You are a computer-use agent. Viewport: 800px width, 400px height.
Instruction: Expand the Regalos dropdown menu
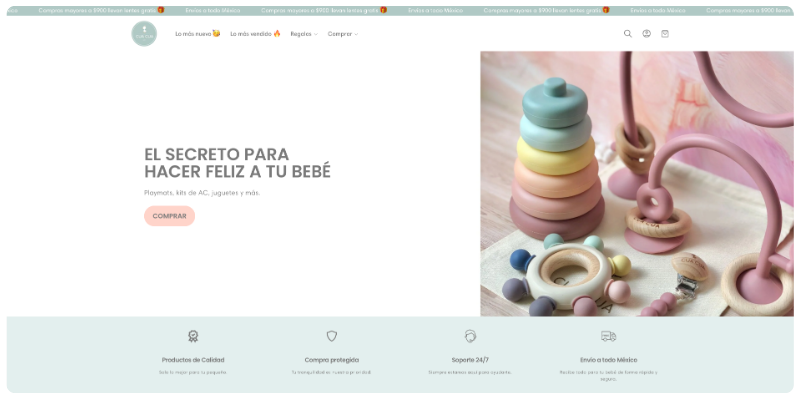(x=304, y=34)
